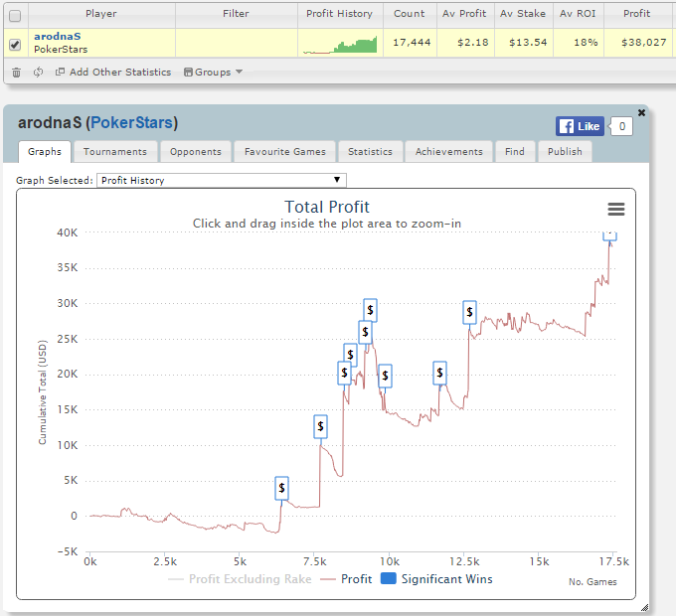676x616 pixels.
Task: Switch to the Opponents tab
Action: point(196,152)
